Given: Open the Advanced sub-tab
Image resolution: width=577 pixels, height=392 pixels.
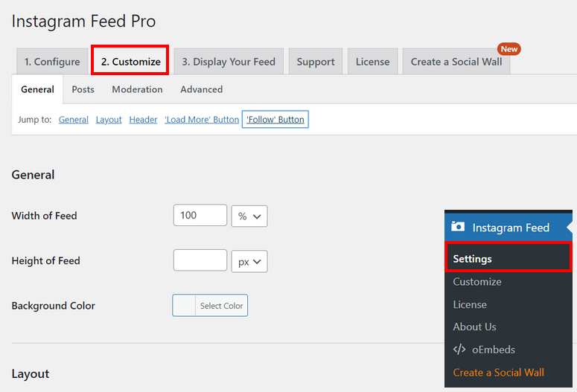Looking at the screenshot, I should [x=201, y=89].
